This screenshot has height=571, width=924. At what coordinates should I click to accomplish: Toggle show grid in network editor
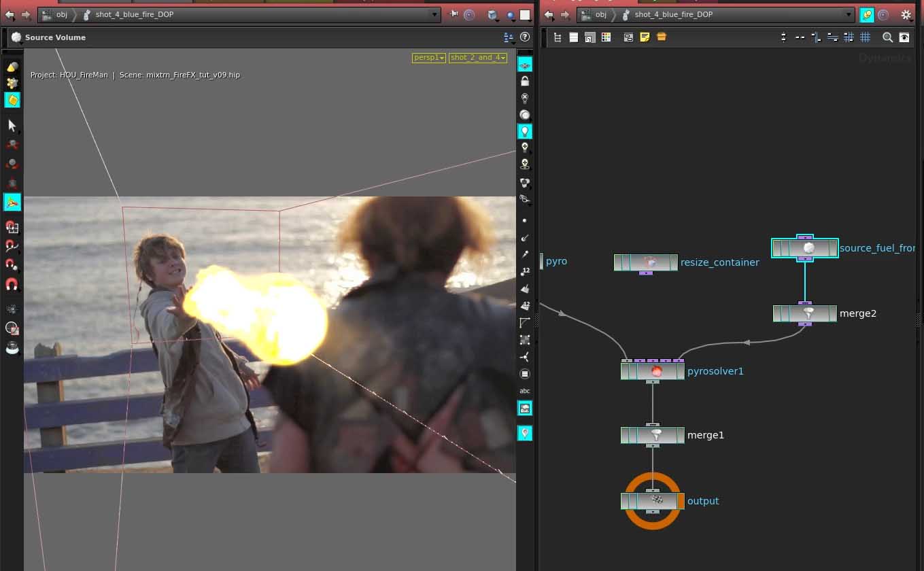pyautogui.click(x=865, y=37)
